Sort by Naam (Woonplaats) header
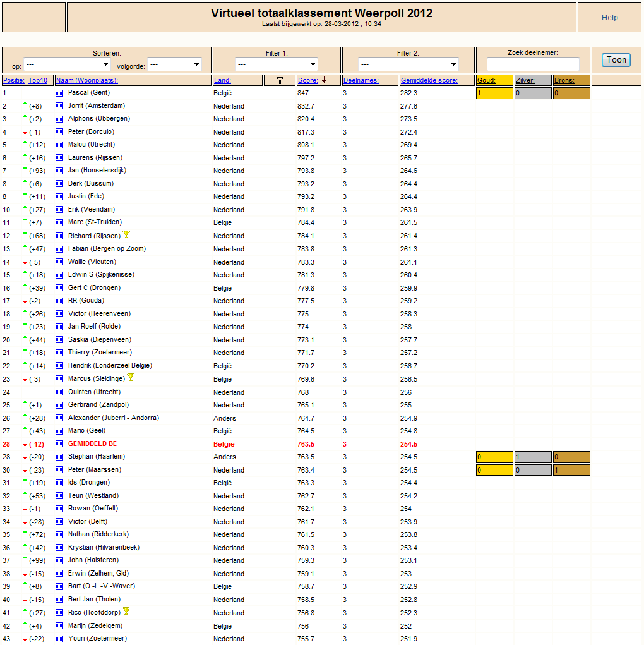Viewport: 644px width, 645px height. tap(87, 81)
